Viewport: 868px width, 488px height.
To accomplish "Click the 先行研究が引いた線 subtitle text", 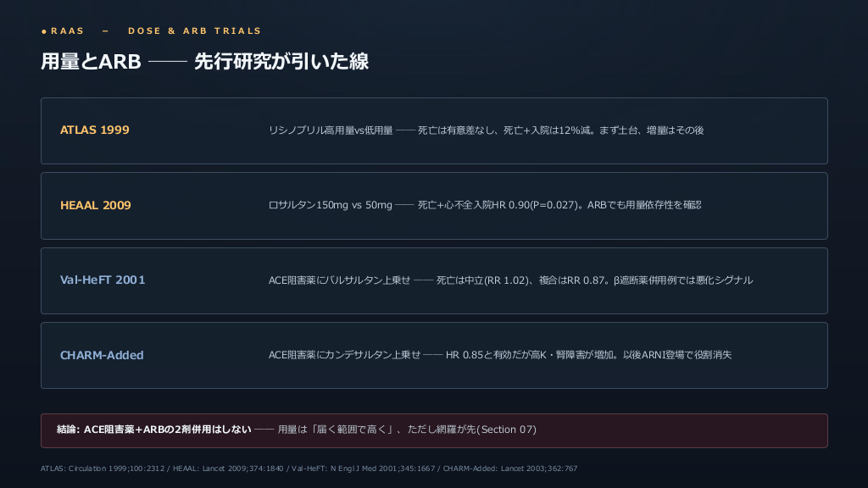I will (x=281, y=61).
